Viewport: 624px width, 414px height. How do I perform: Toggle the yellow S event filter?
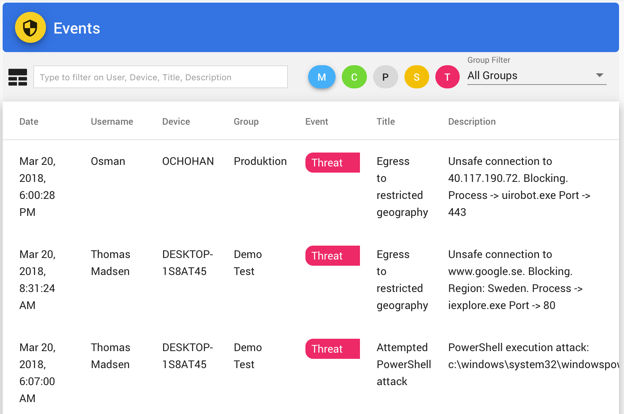click(416, 77)
